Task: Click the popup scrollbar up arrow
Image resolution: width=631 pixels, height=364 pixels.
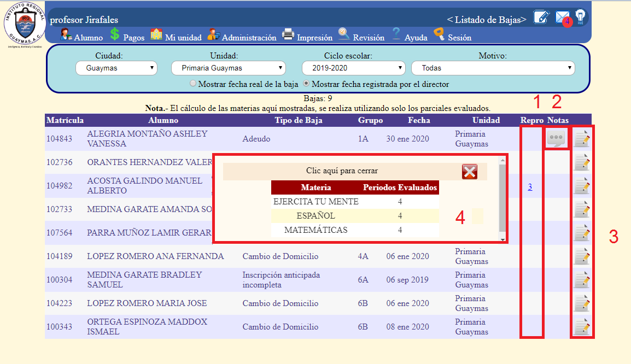Action: tap(502, 160)
